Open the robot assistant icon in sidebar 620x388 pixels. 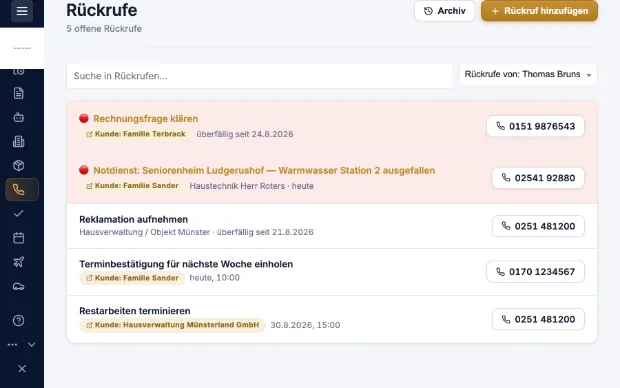click(19, 117)
